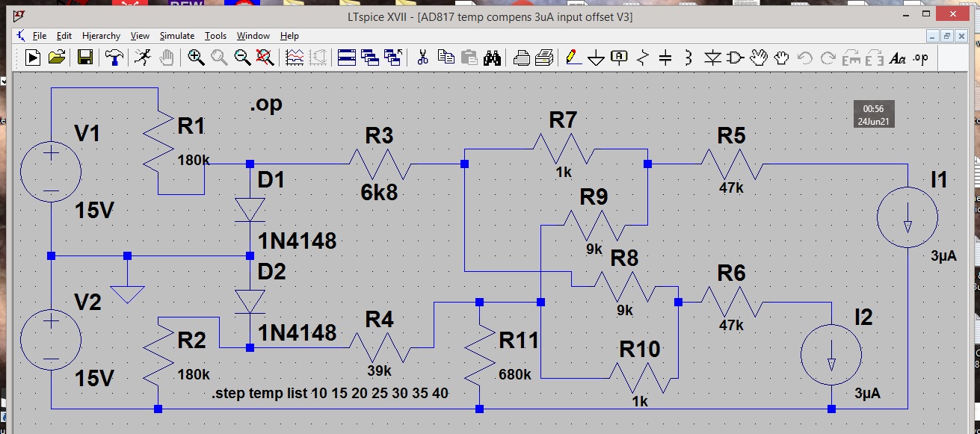Zoom in with the plus magnifier
Screen dimensions: 980x434
(196, 58)
